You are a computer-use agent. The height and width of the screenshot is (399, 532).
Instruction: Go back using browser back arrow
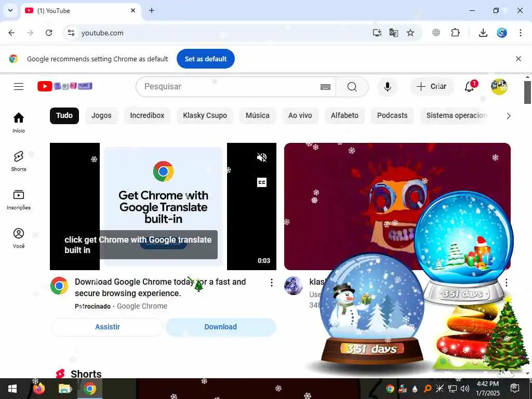coord(11,33)
